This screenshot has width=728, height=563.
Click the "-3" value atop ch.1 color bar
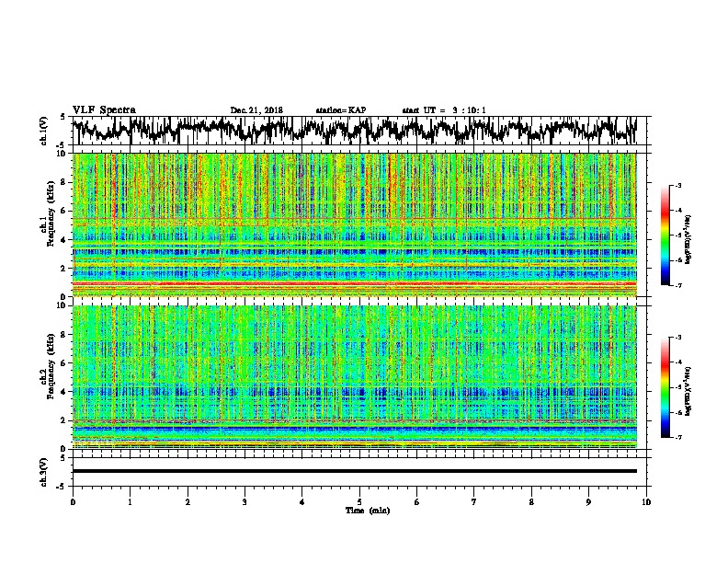point(677,185)
